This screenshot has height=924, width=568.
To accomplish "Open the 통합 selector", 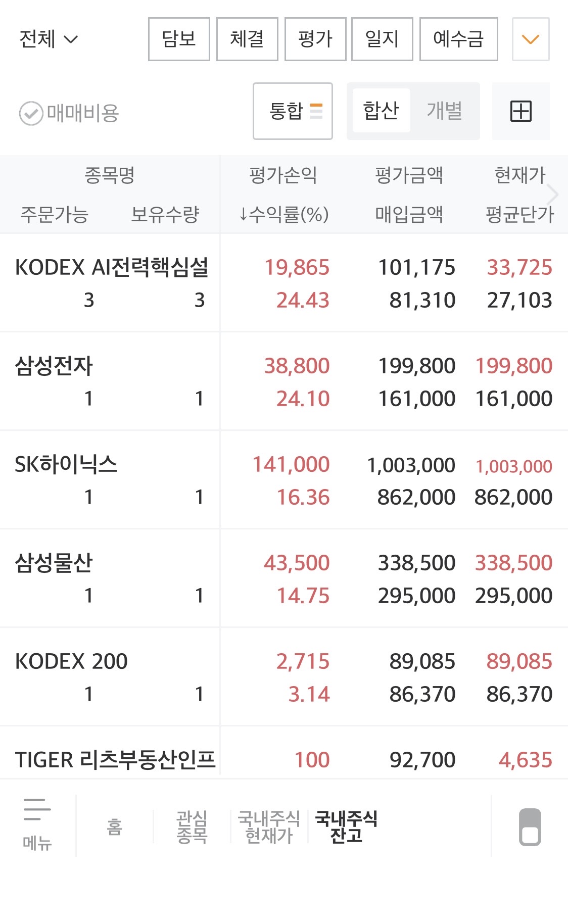I will pos(293,111).
